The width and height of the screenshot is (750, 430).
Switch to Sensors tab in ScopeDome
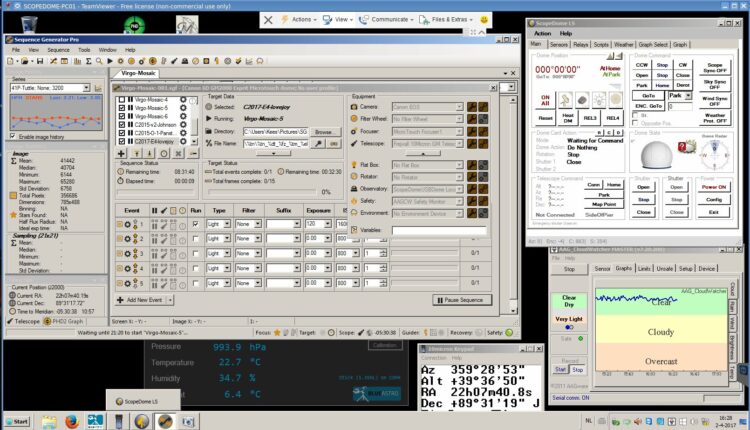pos(559,44)
